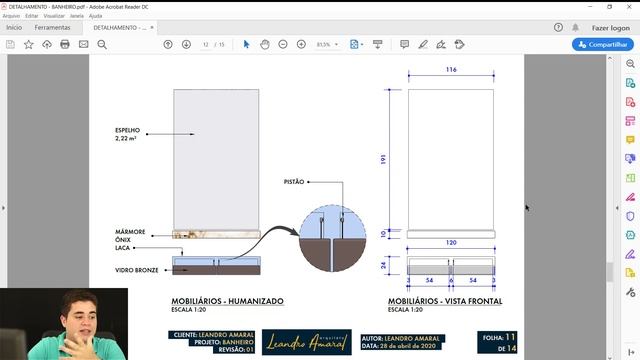Switch to the Início tab
This screenshot has width=640, height=360.
tap(14, 27)
